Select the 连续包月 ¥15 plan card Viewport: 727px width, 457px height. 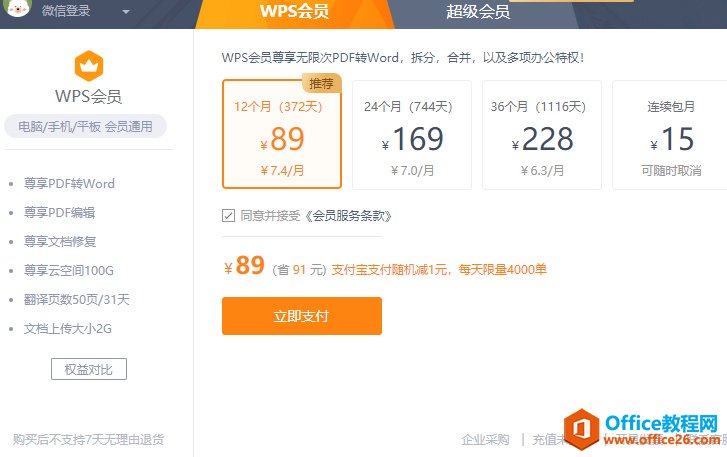pos(670,135)
